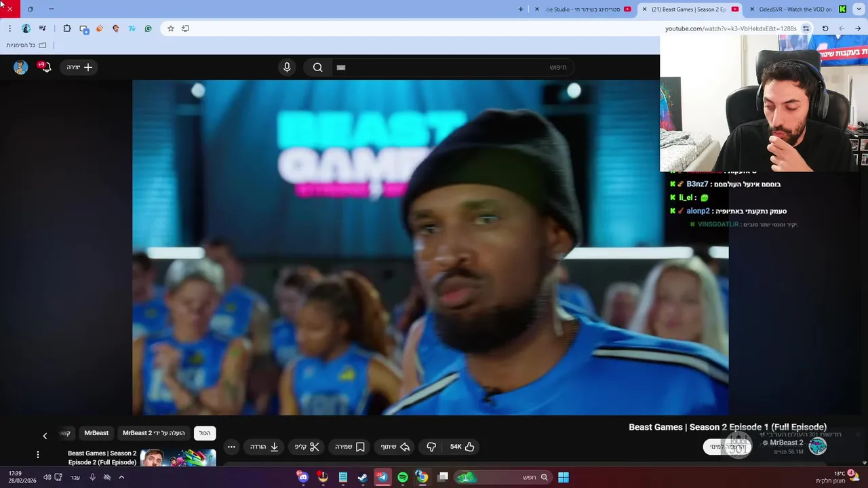This screenshot has height=488, width=868.
Task: Click the screen-capture extension icon with blue badge
Action: click(x=84, y=29)
